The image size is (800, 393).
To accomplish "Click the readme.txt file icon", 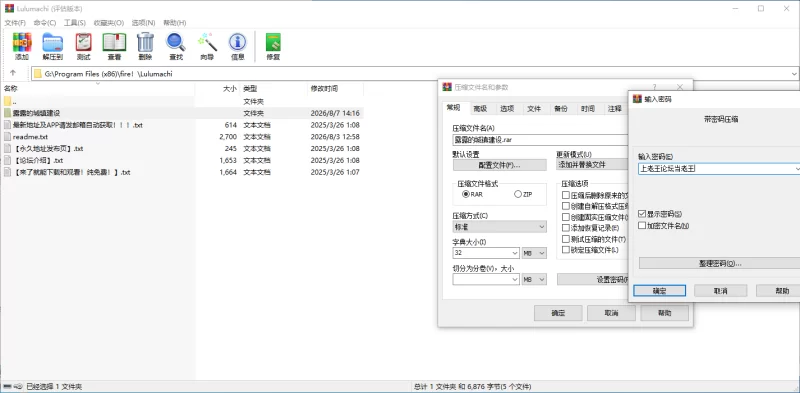I will pyautogui.click(x=8, y=137).
